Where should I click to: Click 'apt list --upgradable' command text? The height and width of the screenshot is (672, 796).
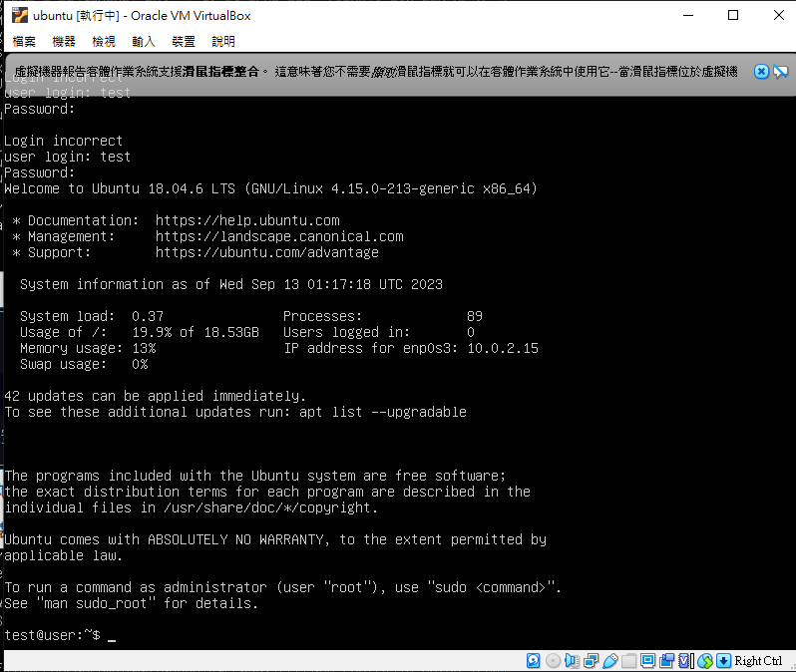coord(383,412)
